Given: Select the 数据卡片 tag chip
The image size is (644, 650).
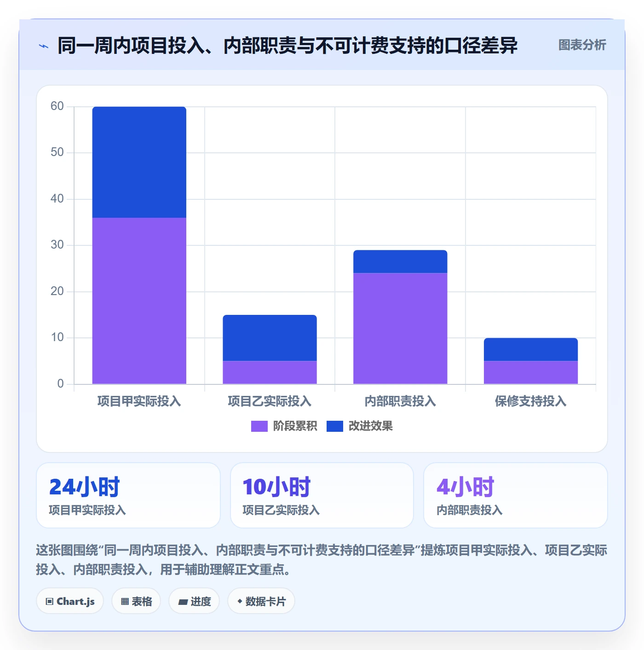Looking at the screenshot, I should (261, 601).
